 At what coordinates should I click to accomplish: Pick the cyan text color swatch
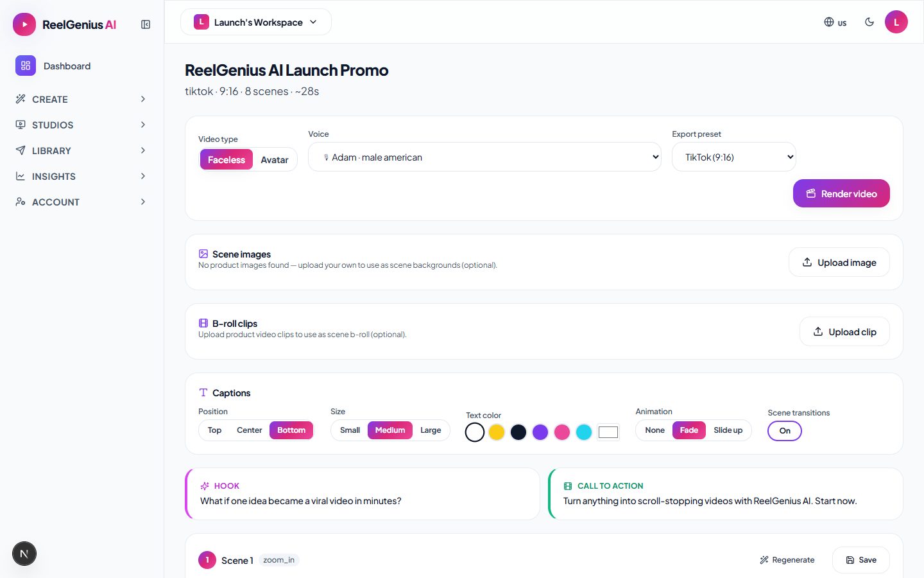584,432
